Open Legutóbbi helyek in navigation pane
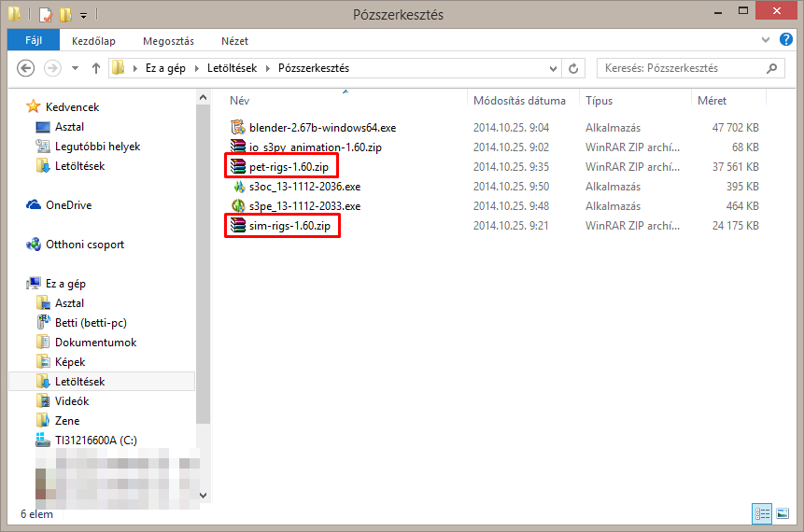The height and width of the screenshot is (532, 804). coord(97,147)
